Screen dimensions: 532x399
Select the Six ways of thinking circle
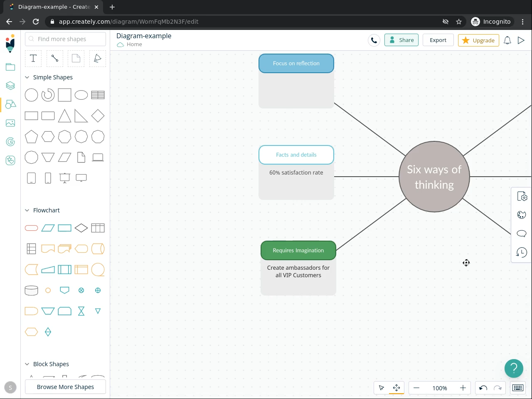(434, 177)
